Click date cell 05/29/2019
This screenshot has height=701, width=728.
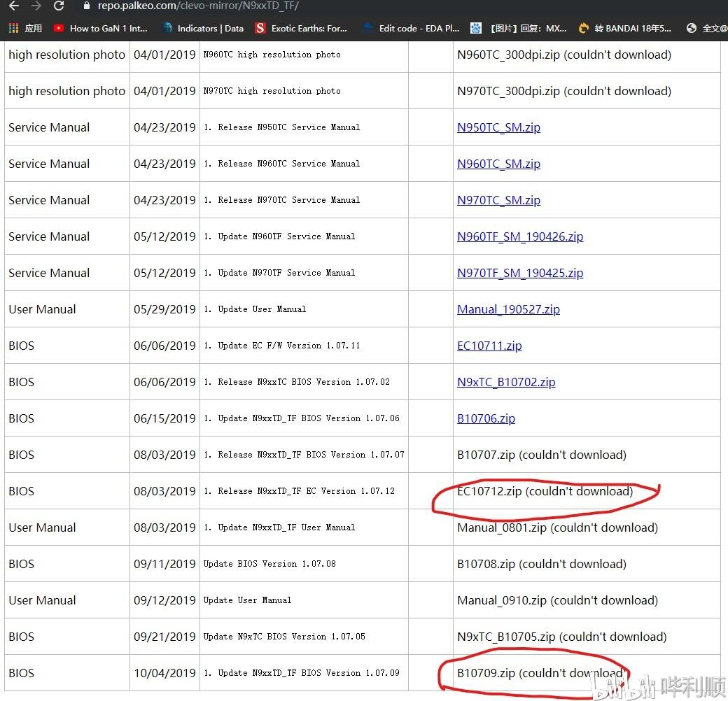pyautogui.click(x=164, y=309)
